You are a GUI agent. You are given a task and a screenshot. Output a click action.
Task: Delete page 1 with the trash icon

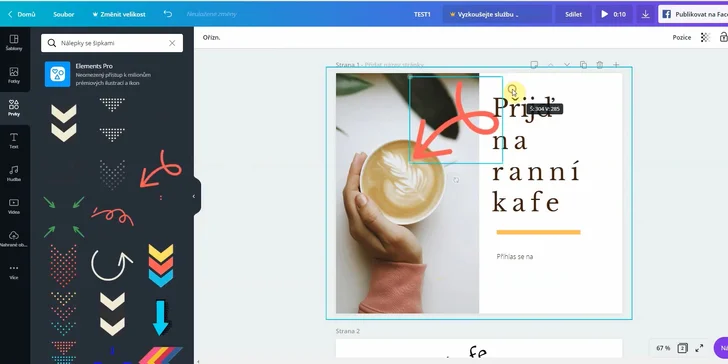tap(600, 65)
